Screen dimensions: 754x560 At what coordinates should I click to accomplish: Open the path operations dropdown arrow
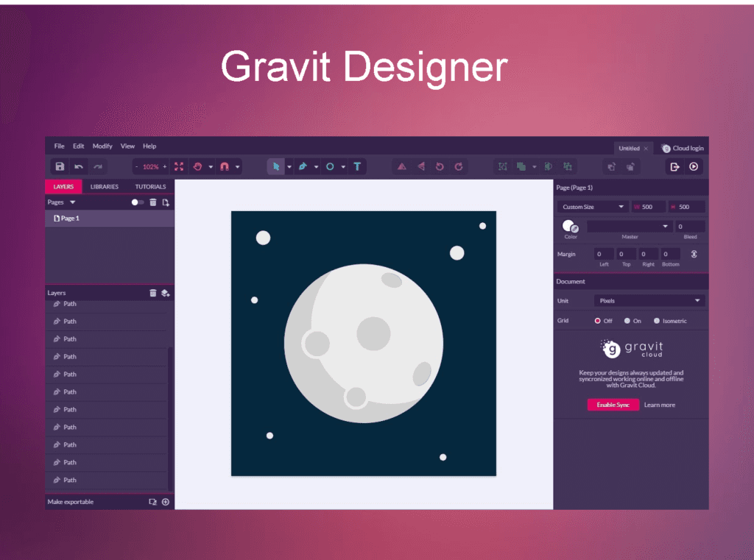click(x=535, y=167)
